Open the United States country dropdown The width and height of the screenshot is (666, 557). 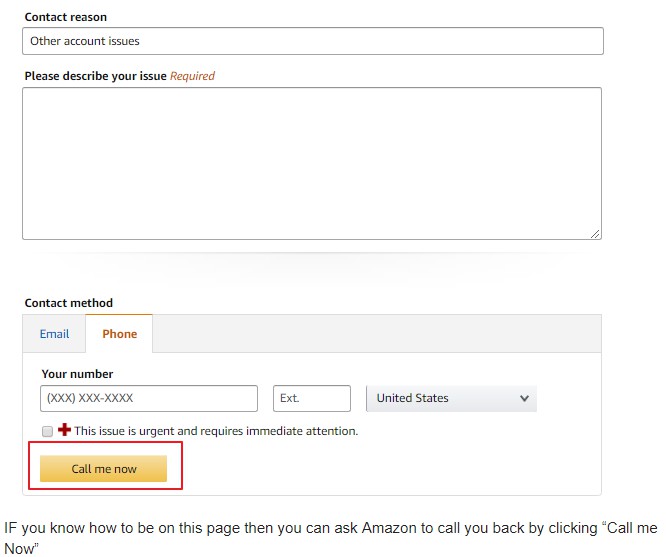[x=452, y=398]
